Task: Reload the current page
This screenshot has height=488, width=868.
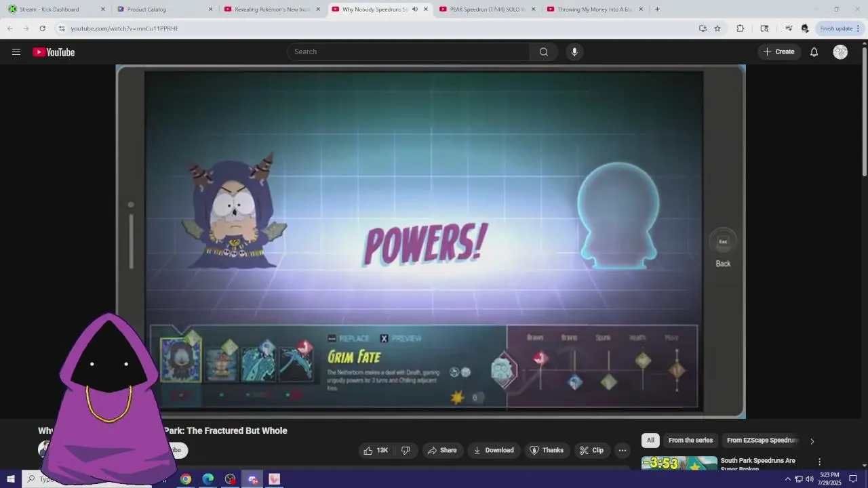Action: point(42,28)
